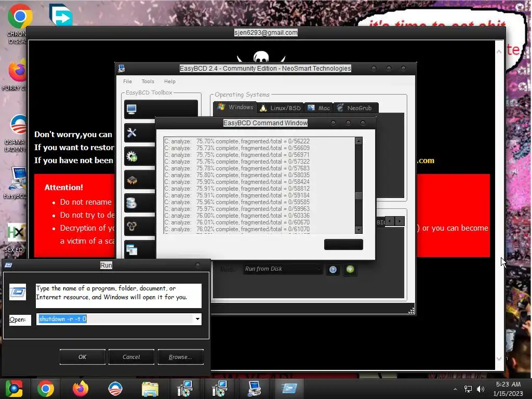This screenshot has height=399, width=532.
Task: Click the log line ending 0/56222
Action: coord(237,141)
